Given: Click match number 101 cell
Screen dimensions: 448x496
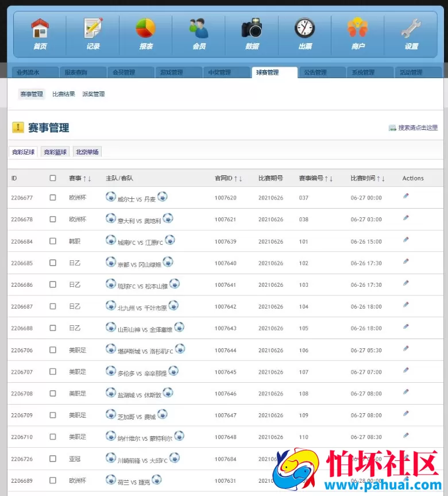Looking at the screenshot, I should pyautogui.click(x=303, y=241).
